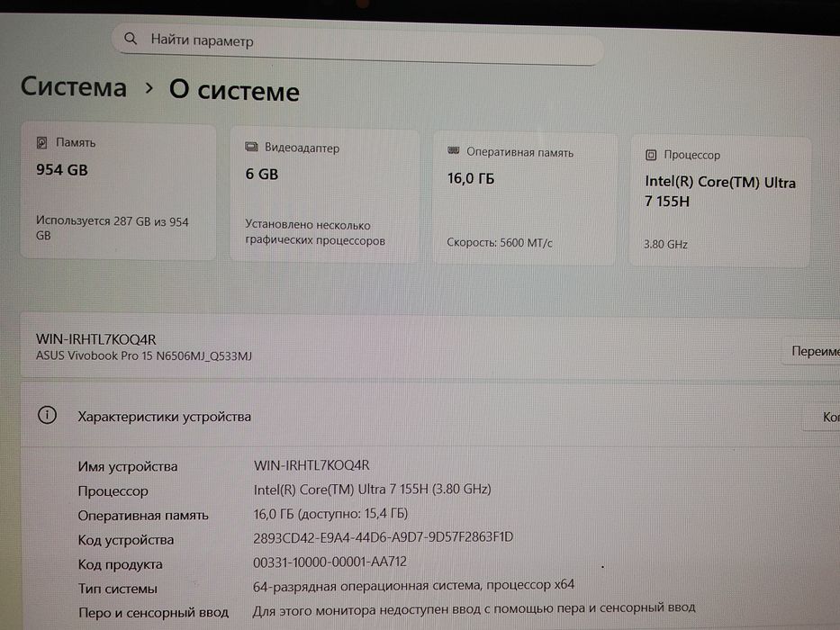This screenshot has width=840, height=630.
Task: Click product ID '00331-10000-00001-AA712'
Action: point(330,562)
